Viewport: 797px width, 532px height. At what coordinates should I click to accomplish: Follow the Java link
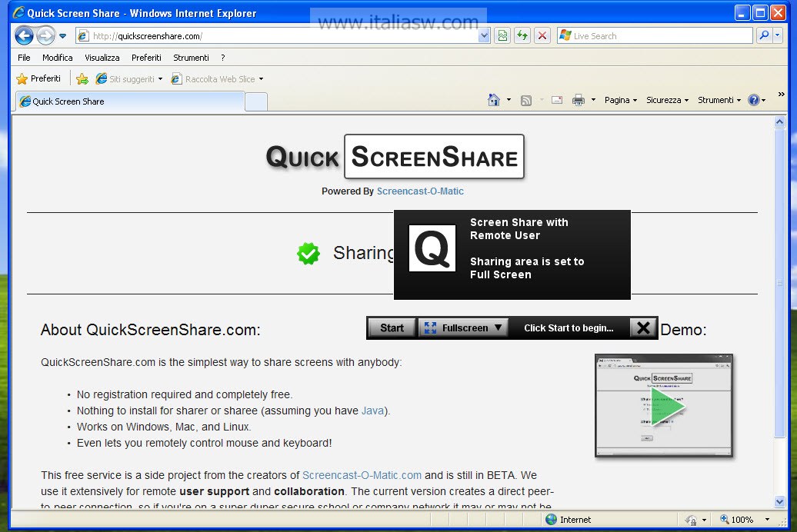372,411
